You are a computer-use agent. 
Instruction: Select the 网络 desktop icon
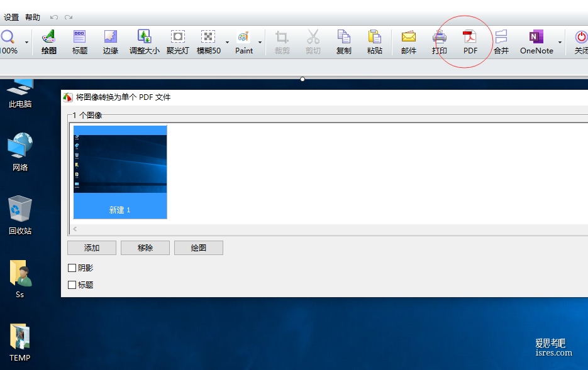[20, 152]
